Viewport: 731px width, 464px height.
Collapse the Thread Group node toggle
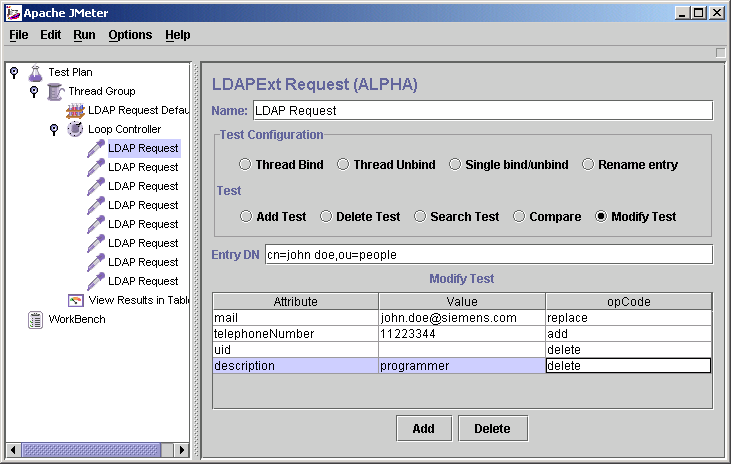coord(33,91)
